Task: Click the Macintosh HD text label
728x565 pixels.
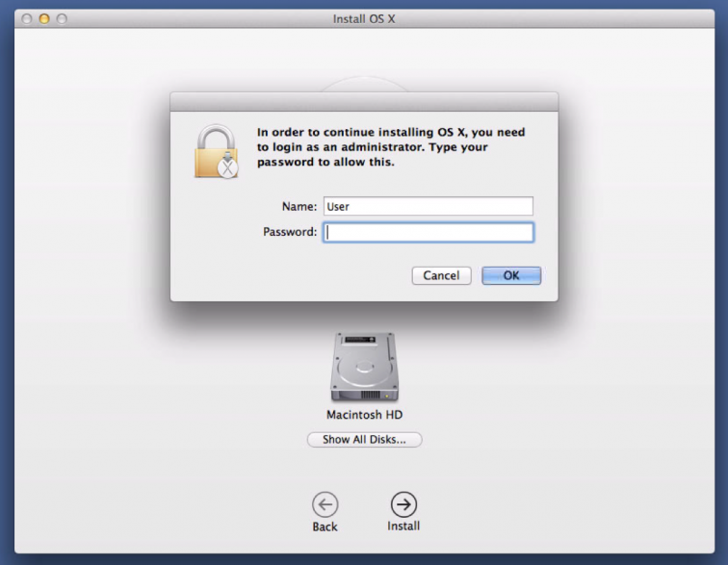Action: [x=364, y=415]
